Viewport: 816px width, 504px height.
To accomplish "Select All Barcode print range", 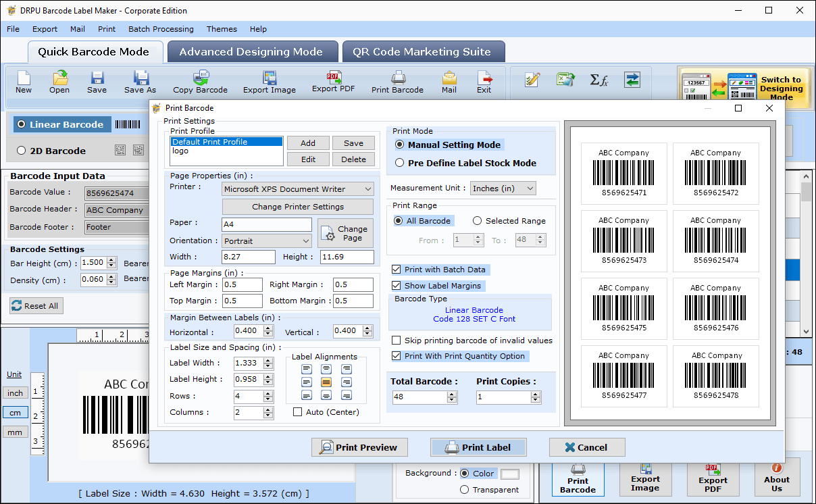I will point(399,221).
